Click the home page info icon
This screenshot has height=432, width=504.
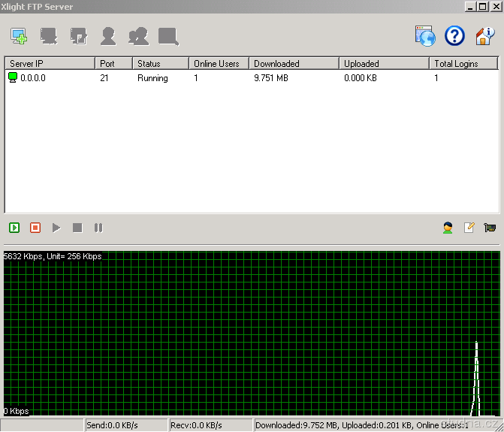pos(484,35)
